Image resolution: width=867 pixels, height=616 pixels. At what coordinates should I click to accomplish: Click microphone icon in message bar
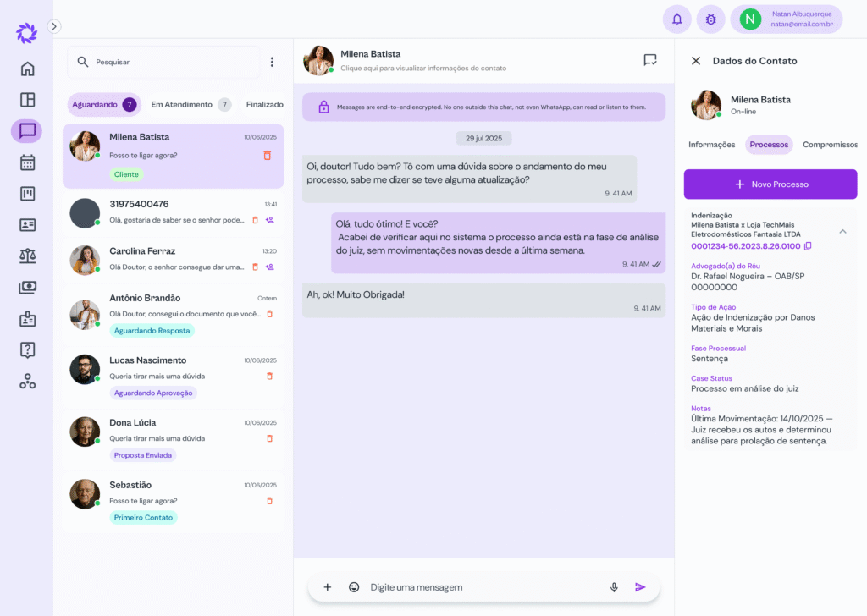pos(614,587)
